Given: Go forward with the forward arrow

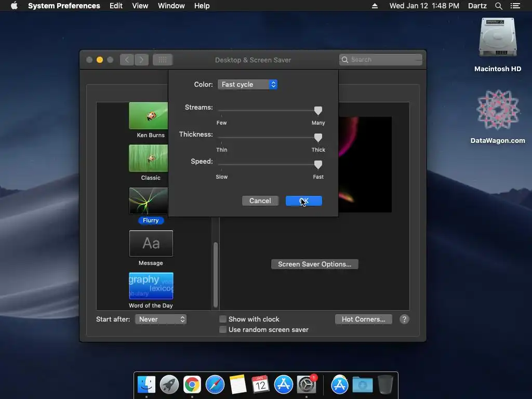Looking at the screenshot, I should tap(141, 60).
